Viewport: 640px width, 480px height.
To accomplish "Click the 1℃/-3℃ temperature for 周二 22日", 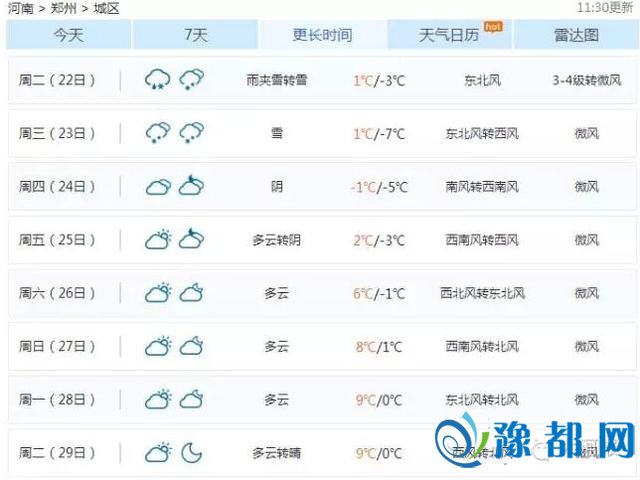I will coord(378,80).
